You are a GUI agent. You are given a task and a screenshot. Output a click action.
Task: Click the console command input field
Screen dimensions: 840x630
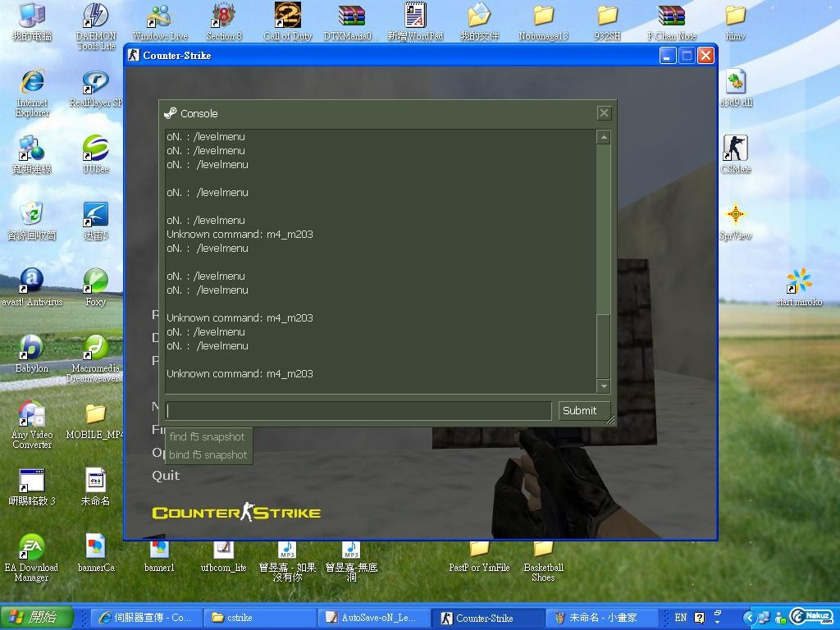click(x=358, y=411)
